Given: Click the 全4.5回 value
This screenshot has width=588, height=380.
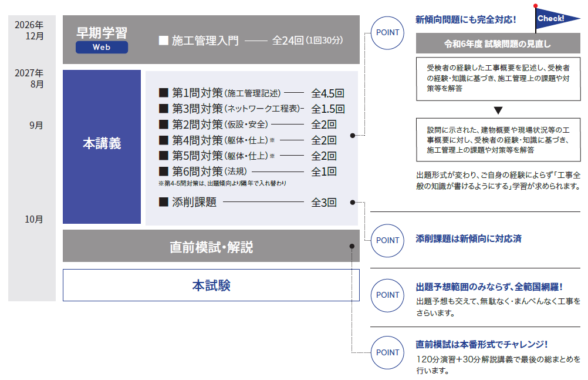Looking at the screenshot, I should (327, 93).
